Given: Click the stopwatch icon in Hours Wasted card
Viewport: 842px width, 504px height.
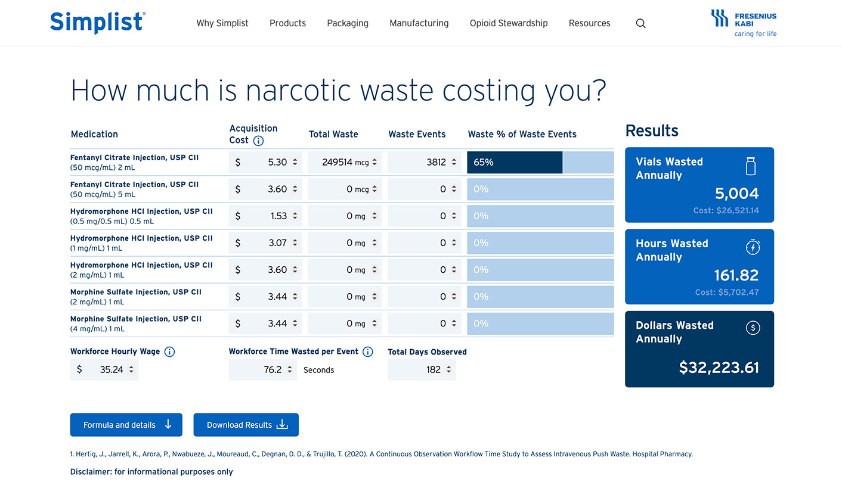Looking at the screenshot, I should 753,247.
